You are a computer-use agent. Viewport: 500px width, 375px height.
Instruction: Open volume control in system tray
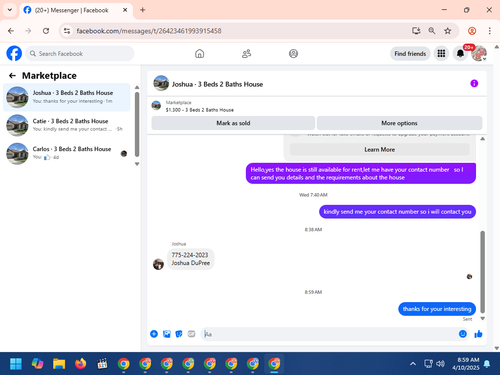click(x=440, y=364)
